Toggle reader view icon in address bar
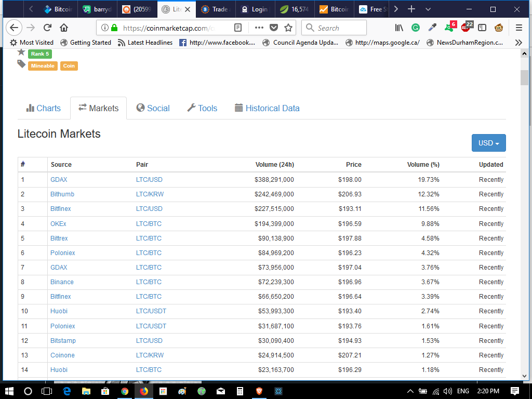The height and width of the screenshot is (399, 532). pyautogui.click(x=238, y=28)
